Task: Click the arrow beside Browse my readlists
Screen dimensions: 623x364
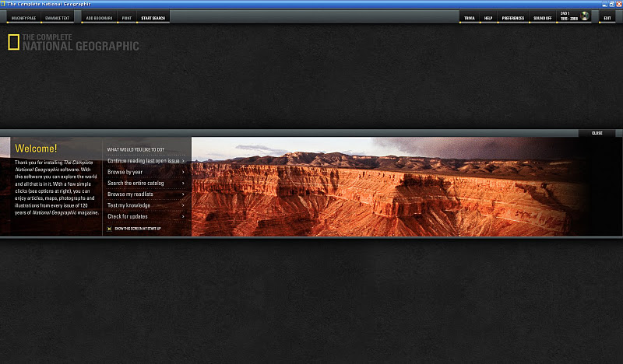Action: click(x=183, y=194)
